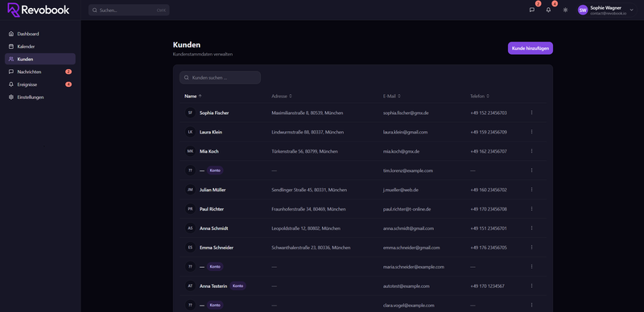
Task: Click address Schwanthalerstraße 23, 80336, München
Action: 311,248
